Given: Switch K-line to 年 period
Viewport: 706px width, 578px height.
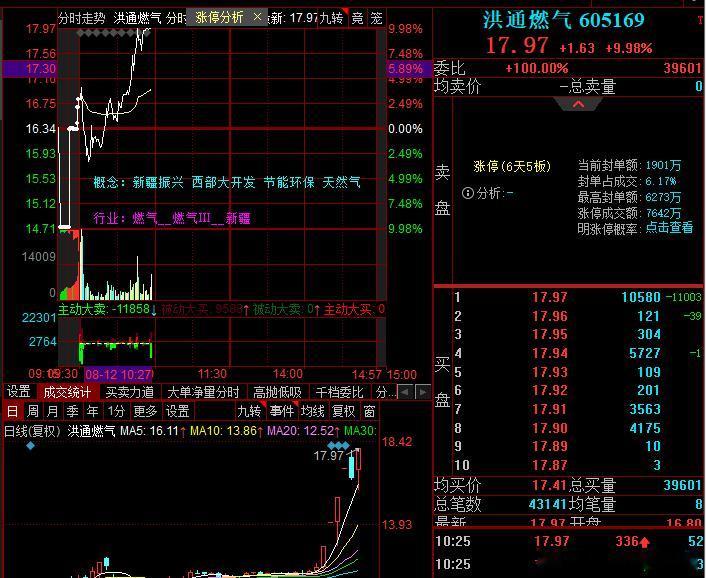Looking at the screenshot, I should click(92, 411).
